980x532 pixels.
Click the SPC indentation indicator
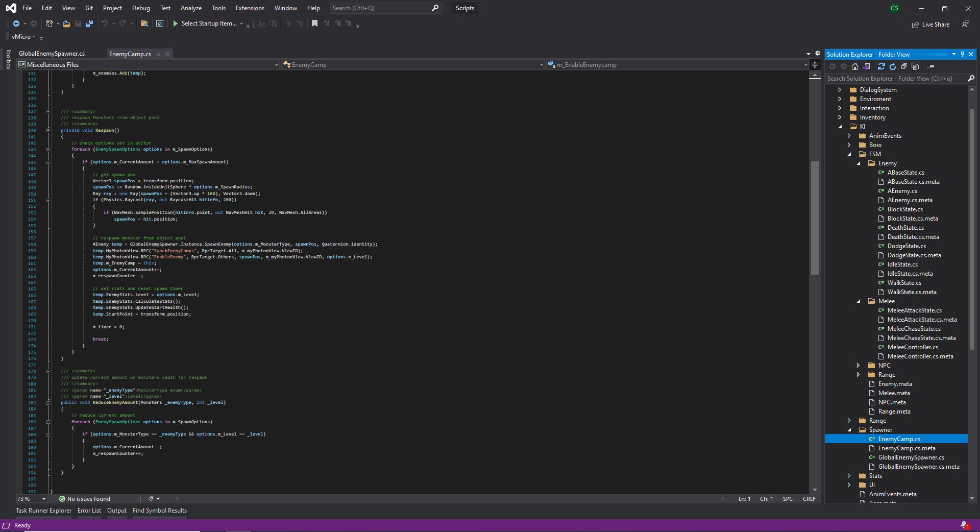pyautogui.click(x=788, y=499)
